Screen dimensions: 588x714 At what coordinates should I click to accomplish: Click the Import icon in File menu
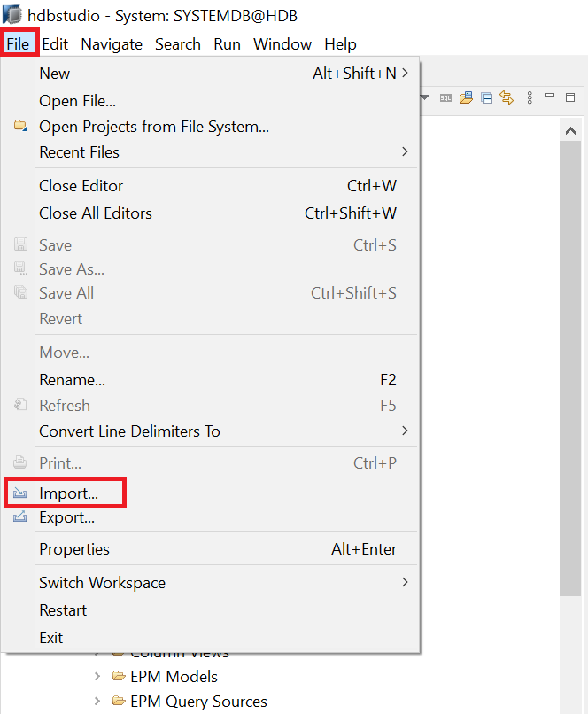click(x=20, y=493)
